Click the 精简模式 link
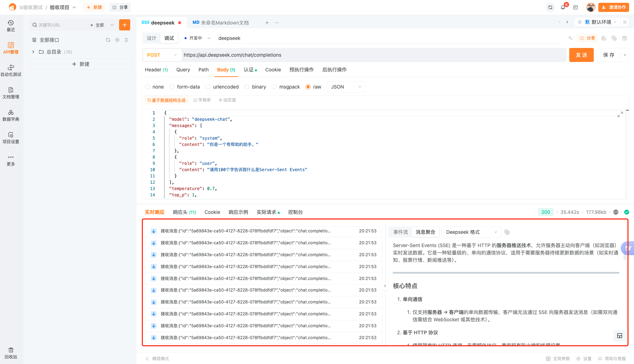 point(157,359)
